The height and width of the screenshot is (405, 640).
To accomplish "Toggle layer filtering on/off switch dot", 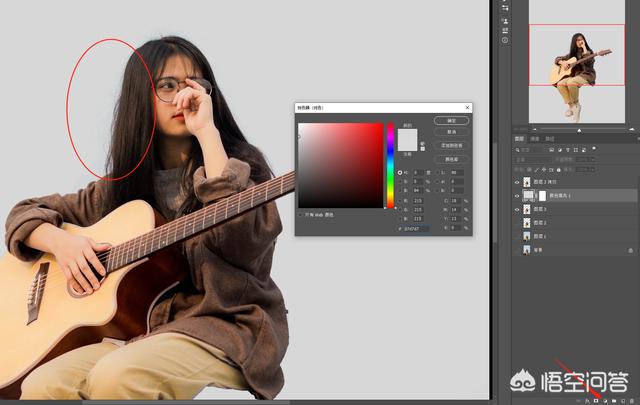I will (x=594, y=148).
